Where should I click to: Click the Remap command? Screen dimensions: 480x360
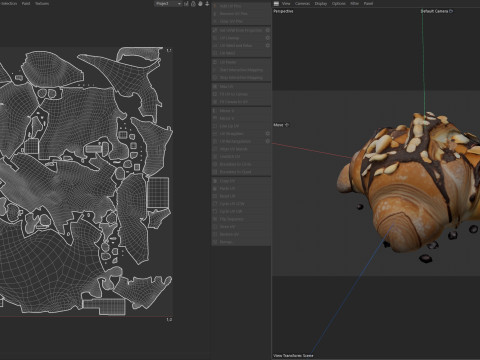(241, 242)
